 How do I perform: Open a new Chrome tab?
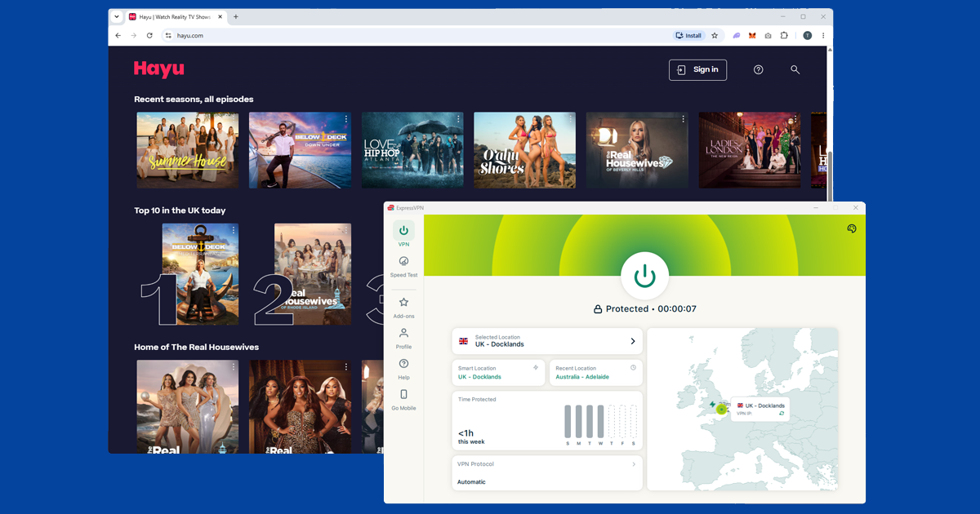click(236, 16)
